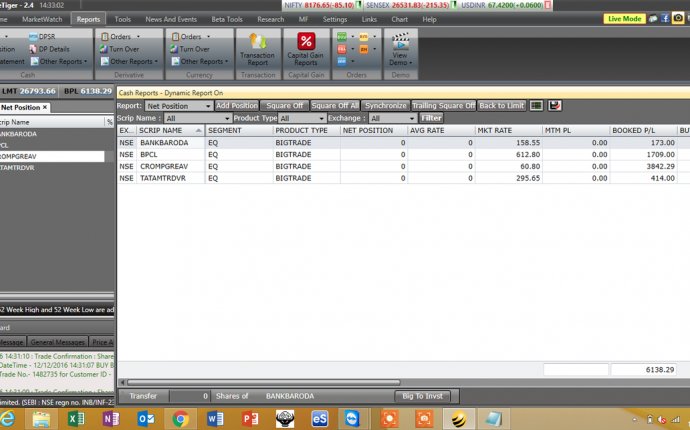
Task: Click the Square Off button
Action: pos(284,106)
